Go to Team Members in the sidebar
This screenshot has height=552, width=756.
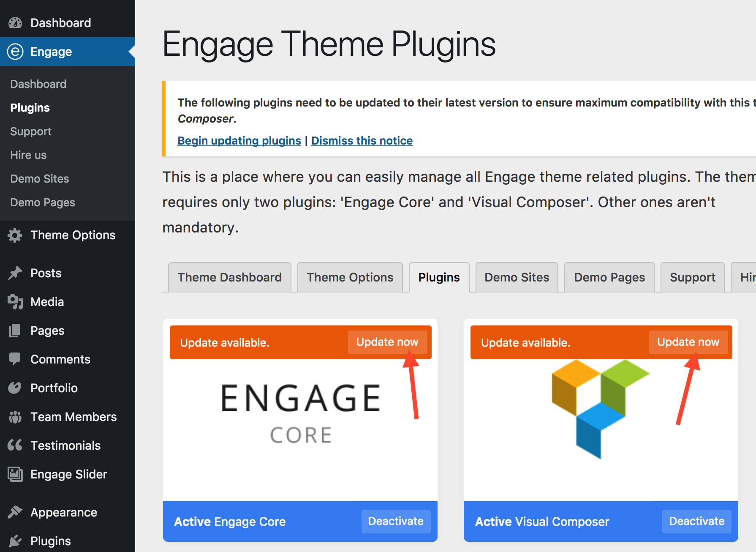68,417
